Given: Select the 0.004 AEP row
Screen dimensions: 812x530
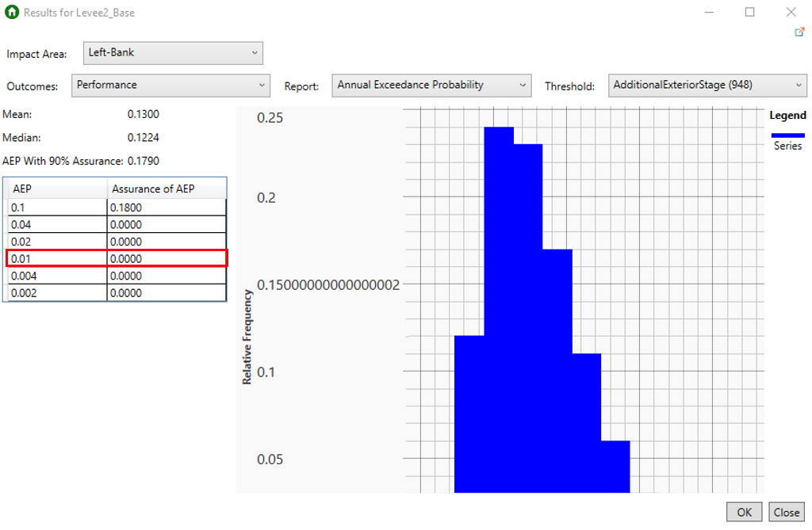Looking at the screenshot, I should point(56,276).
